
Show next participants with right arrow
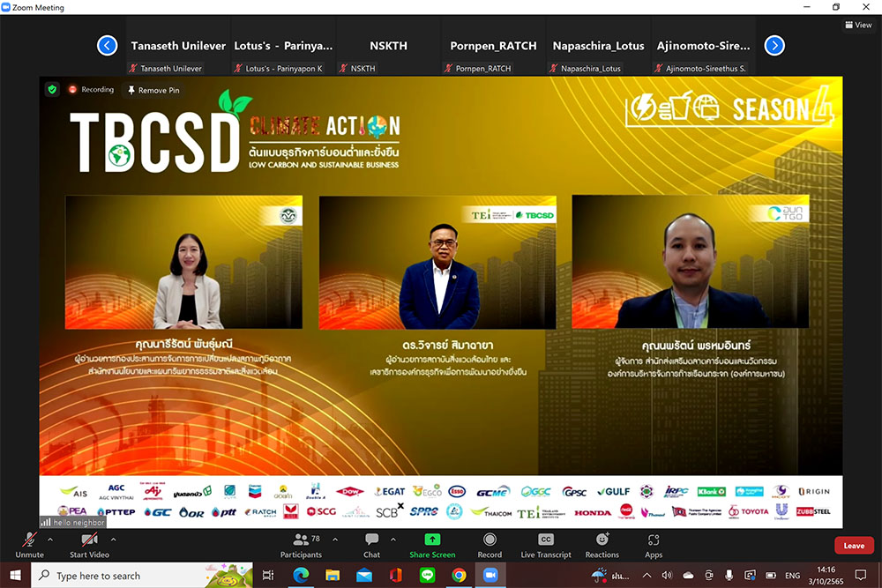[774, 46]
